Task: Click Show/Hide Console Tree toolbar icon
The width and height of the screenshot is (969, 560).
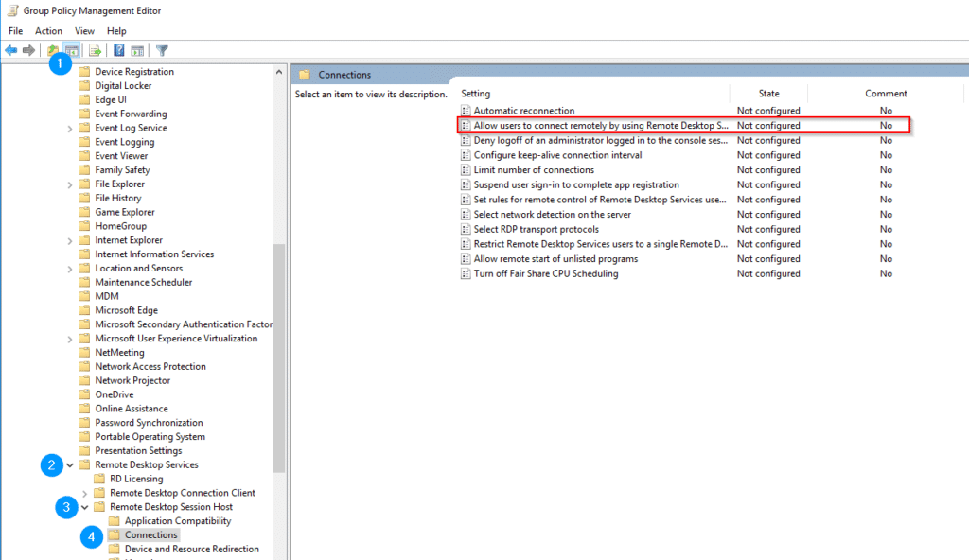Action: tap(71, 50)
